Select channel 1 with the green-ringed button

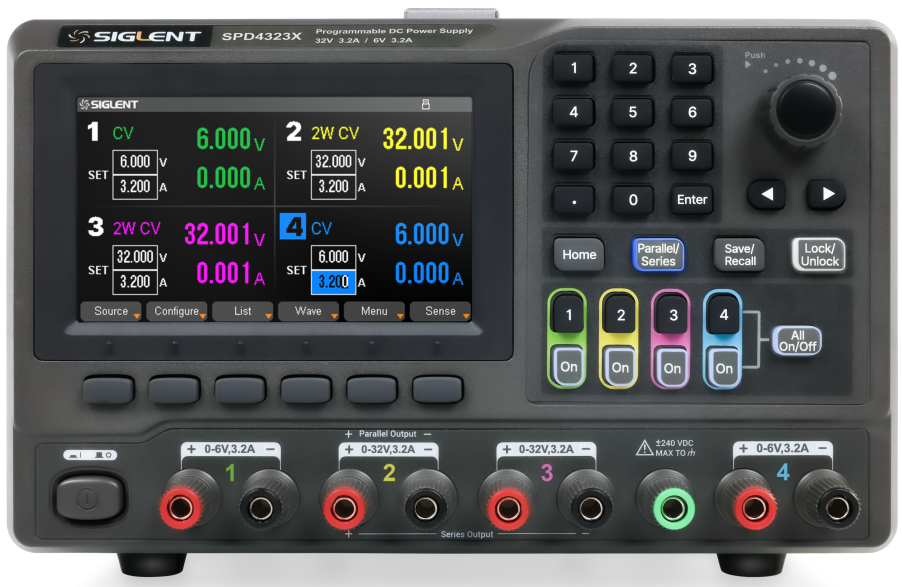[568, 315]
